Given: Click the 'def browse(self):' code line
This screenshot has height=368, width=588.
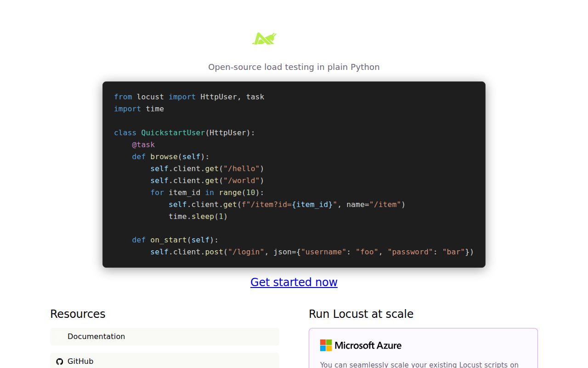Looking at the screenshot, I should pyautogui.click(x=170, y=156).
